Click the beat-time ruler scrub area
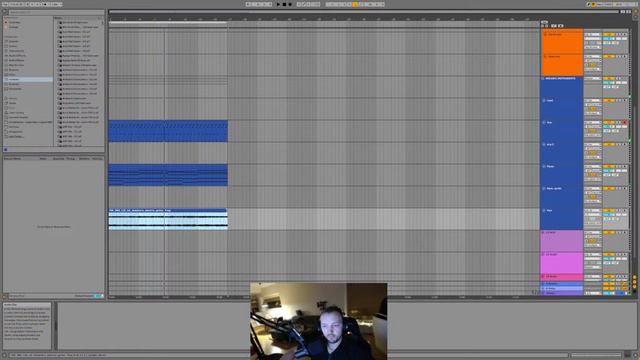The image size is (640, 360). [x=324, y=18]
